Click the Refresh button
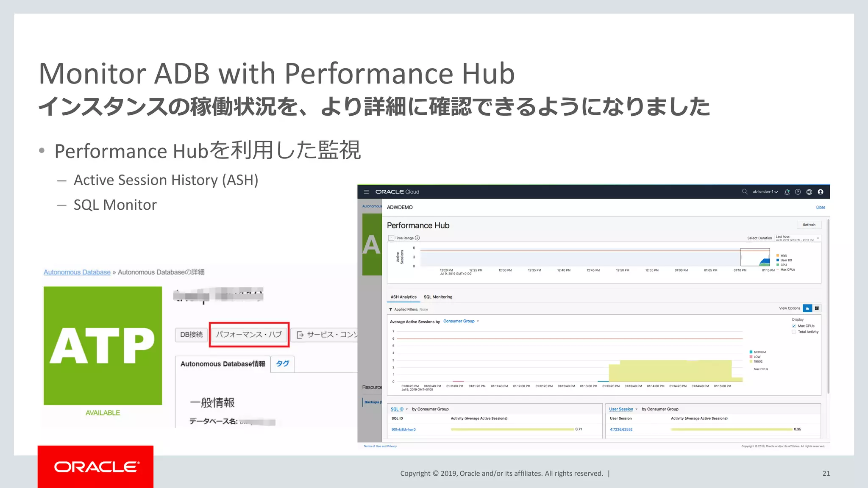Viewport: 868px width, 488px height. tap(809, 225)
